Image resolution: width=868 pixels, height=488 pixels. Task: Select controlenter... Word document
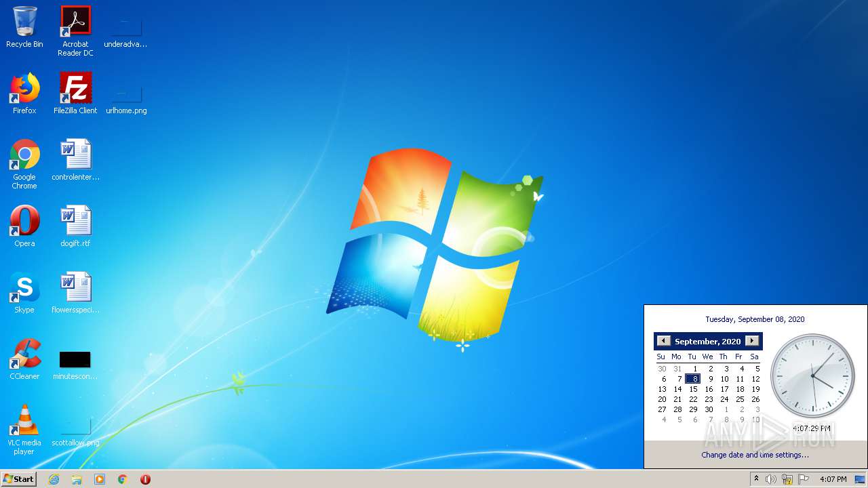coord(75,160)
